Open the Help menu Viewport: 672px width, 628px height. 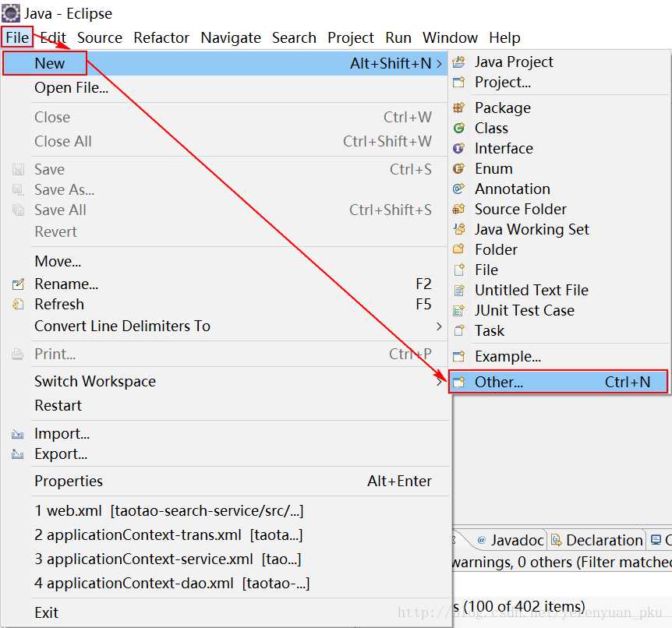504,37
